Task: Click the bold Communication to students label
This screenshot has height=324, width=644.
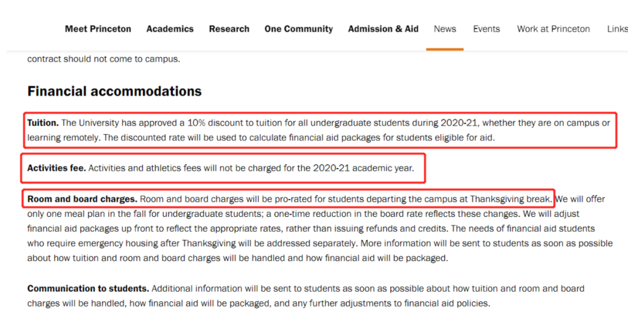Action: pos(88,289)
